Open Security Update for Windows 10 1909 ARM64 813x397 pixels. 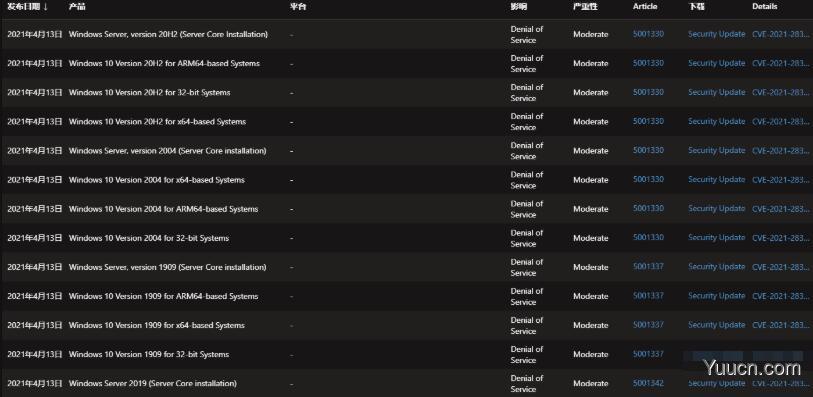coord(717,296)
